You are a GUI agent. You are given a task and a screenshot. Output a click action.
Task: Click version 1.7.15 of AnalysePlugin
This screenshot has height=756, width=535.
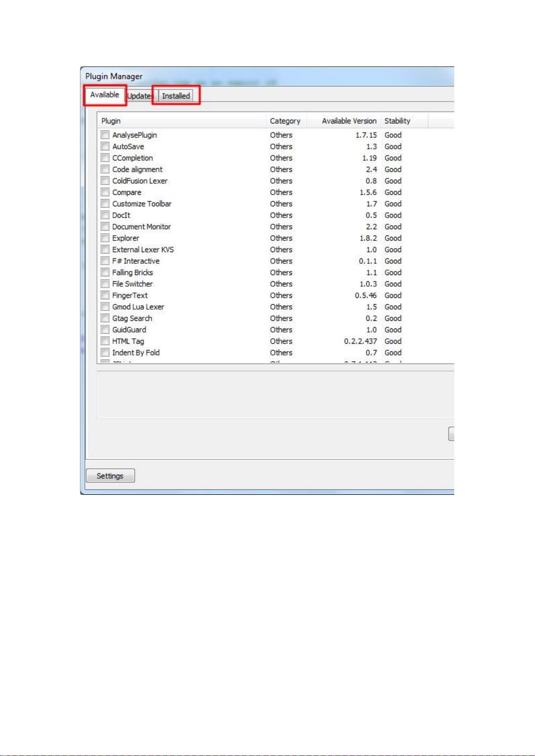(366, 135)
